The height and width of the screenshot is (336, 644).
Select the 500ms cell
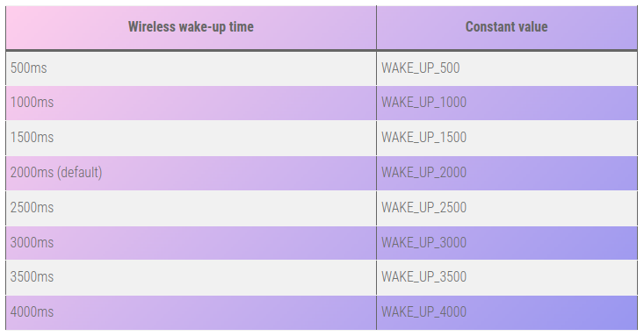coord(191,68)
